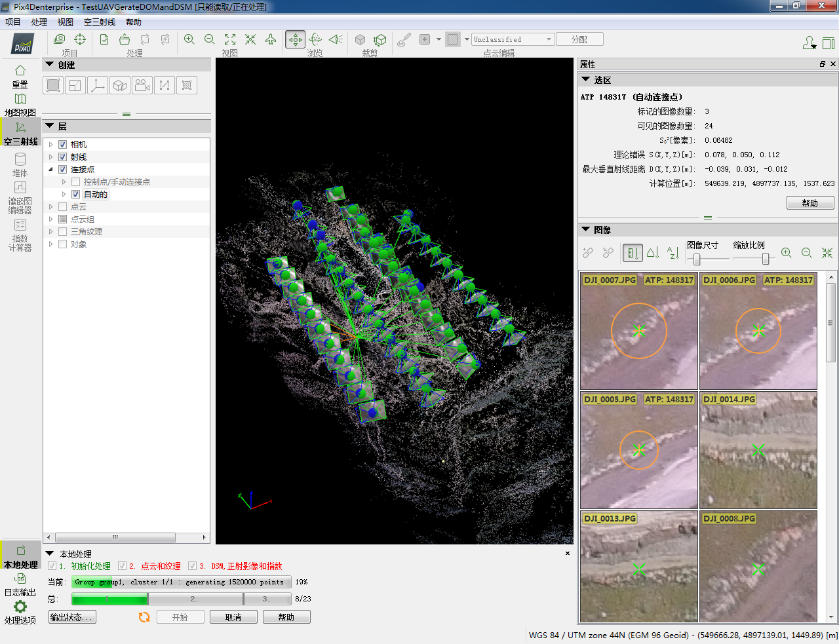The height and width of the screenshot is (644, 839).
Task: Collapse the 连接点 tree node
Action: pos(50,169)
